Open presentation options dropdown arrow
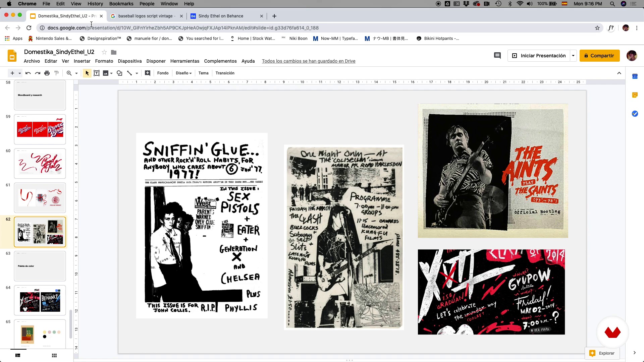The height and width of the screenshot is (362, 644). click(x=573, y=56)
